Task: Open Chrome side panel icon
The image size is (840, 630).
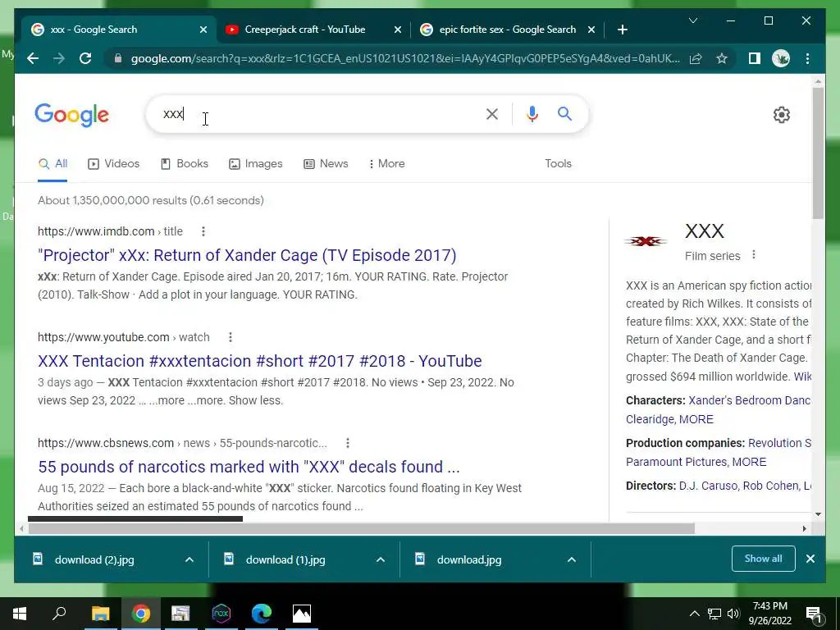Action: [755, 58]
